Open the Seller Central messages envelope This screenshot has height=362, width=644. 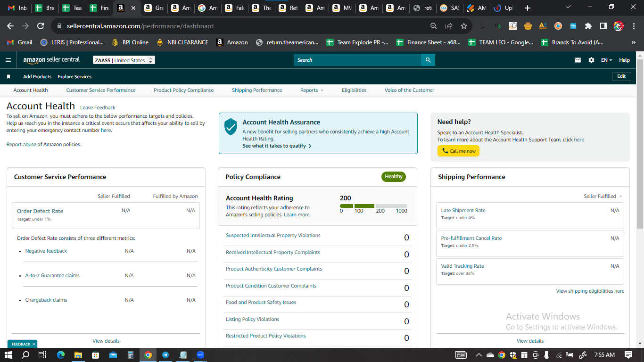[578, 60]
